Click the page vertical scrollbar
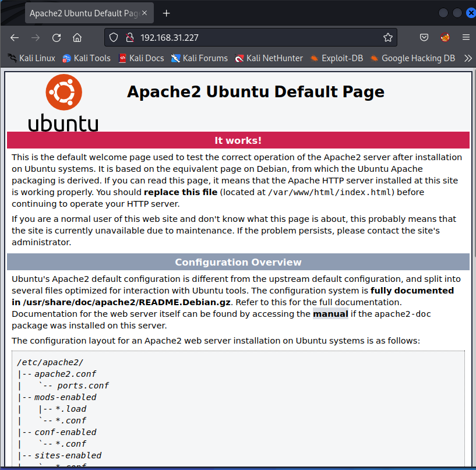 tap(474, 162)
